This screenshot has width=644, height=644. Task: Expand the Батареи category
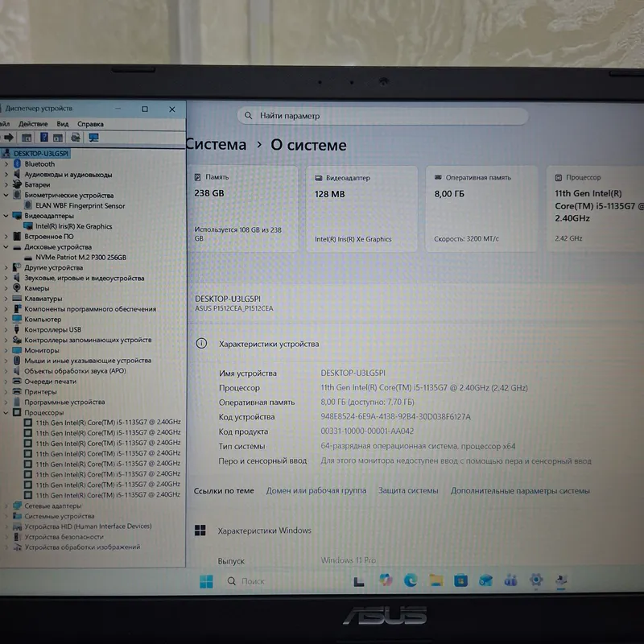point(6,184)
